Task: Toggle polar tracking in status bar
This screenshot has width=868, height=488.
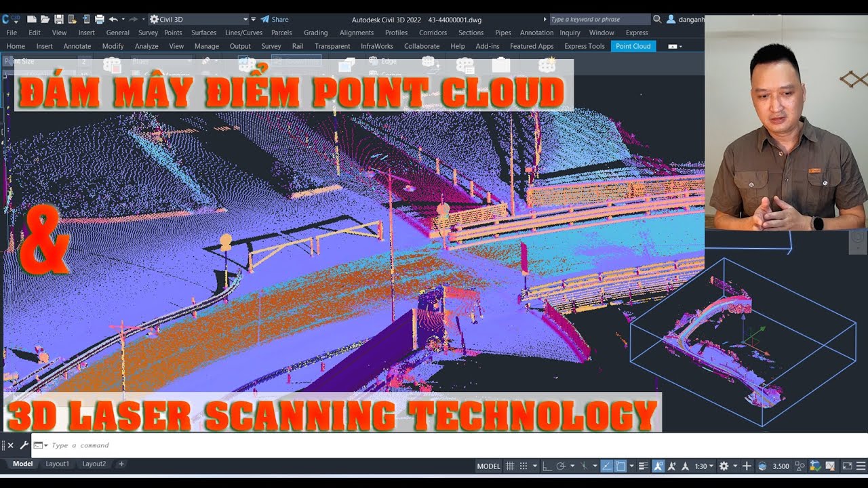Action: pos(561,466)
